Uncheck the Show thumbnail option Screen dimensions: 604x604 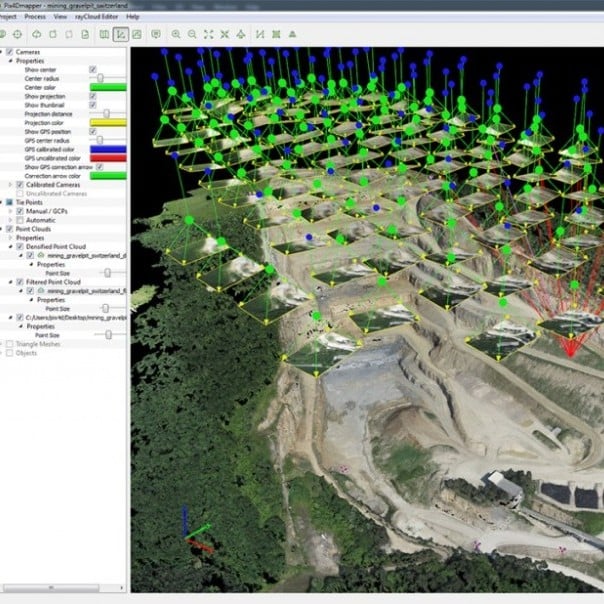pyautogui.click(x=93, y=105)
